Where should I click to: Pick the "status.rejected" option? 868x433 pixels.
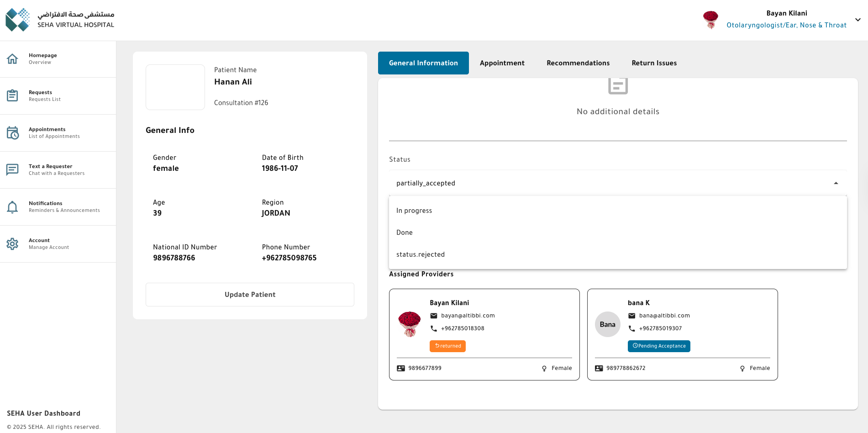421,254
